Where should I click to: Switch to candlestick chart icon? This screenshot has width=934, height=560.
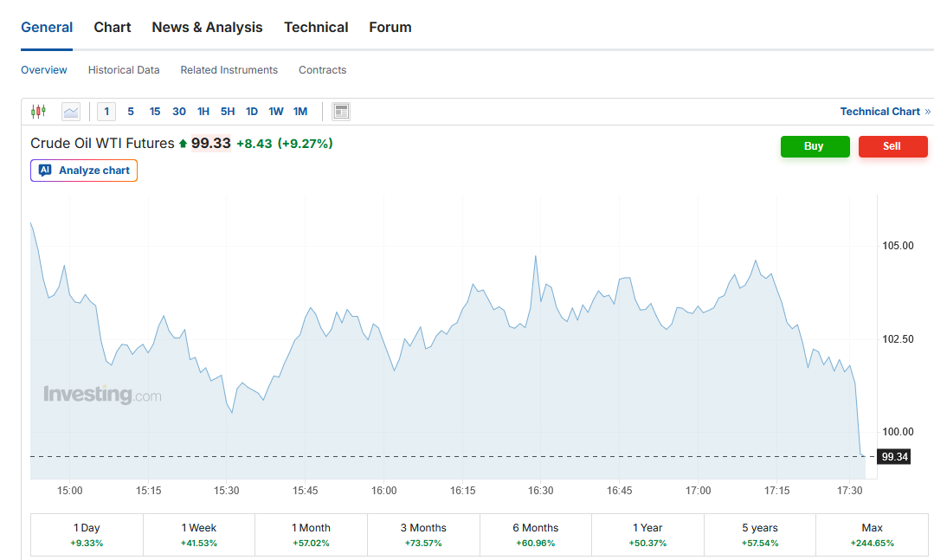point(39,112)
